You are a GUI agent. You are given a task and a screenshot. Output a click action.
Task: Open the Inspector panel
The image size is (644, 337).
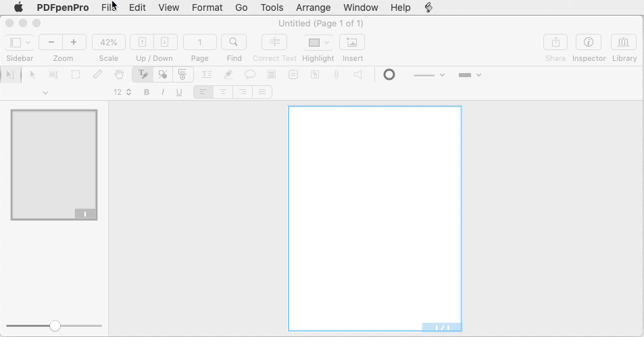[588, 42]
